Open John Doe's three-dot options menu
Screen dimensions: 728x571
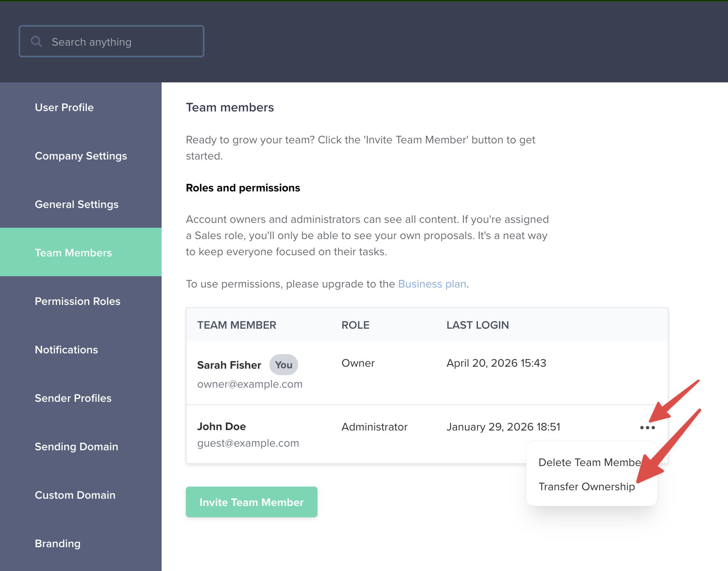(x=647, y=427)
